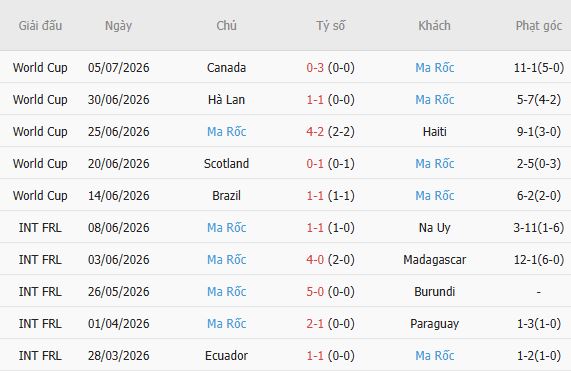Open the 4-2 score against Haiti
The width and height of the screenshot is (571, 373).
click(315, 131)
